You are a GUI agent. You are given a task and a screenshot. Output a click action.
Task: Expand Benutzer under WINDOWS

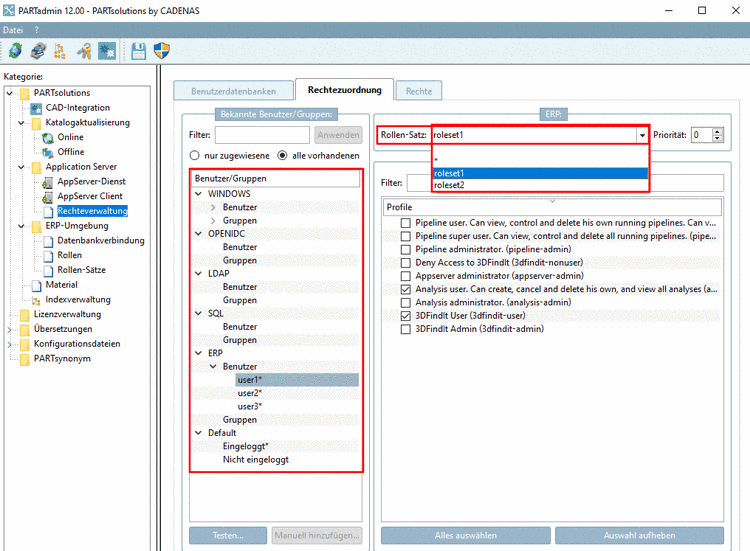pyautogui.click(x=213, y=207)
